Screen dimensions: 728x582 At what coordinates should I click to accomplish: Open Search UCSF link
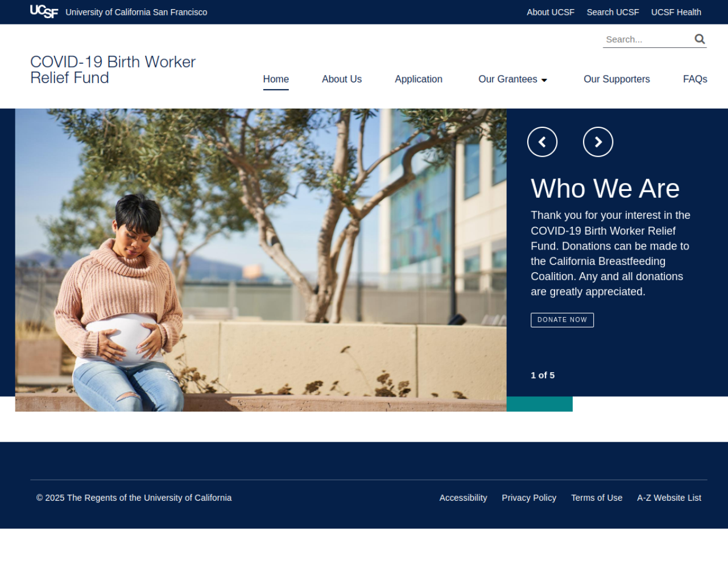(x=613, y=12)
